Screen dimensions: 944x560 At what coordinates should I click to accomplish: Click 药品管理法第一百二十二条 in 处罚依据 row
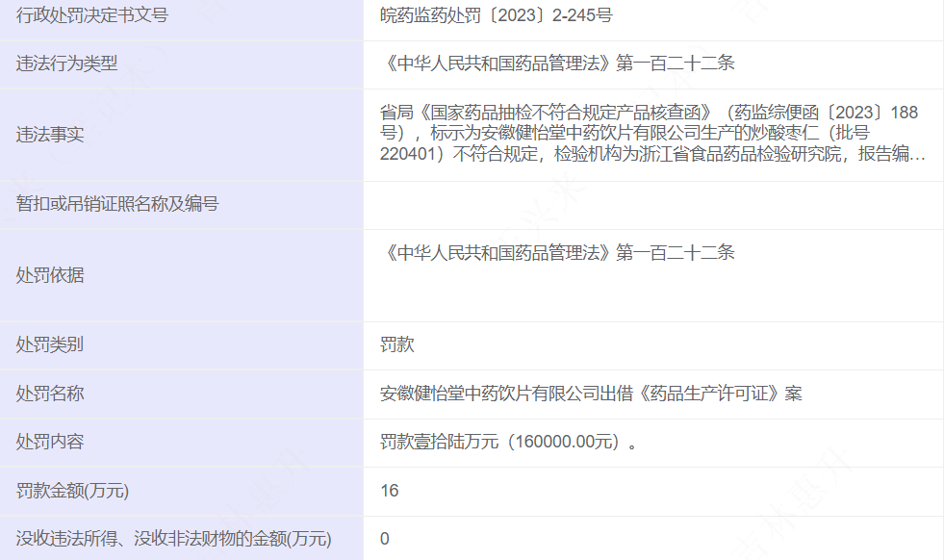pos(557,253)
